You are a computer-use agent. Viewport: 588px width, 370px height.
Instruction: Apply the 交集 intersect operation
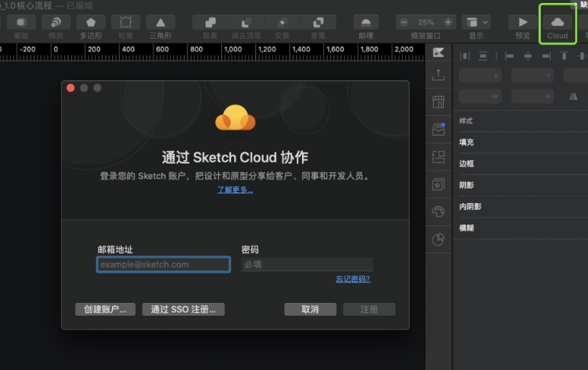(x=282, y=23)
